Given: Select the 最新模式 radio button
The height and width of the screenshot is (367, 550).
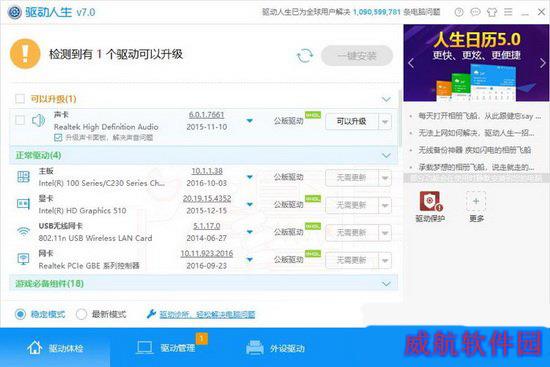Looking at the screenshot, I should pos(81,314).
